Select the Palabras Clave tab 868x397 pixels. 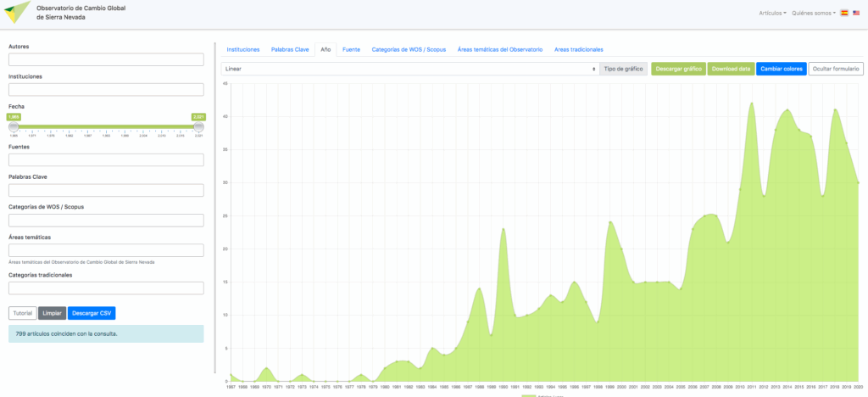coord(290,50)
